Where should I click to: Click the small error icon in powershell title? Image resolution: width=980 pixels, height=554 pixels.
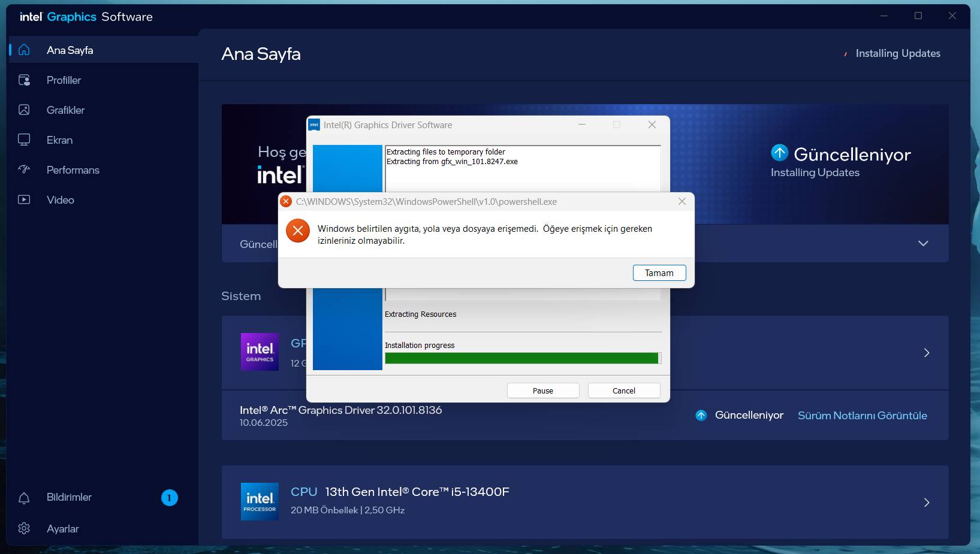(287, 201)
